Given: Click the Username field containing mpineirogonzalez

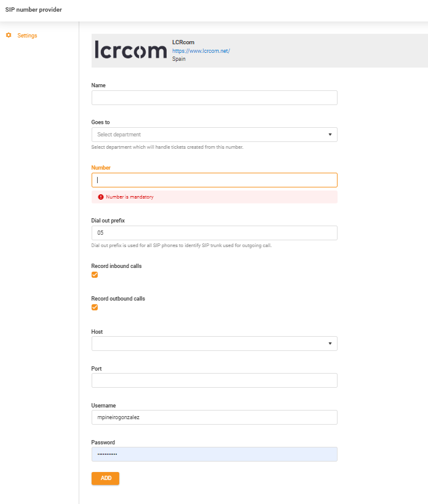Looking at the screenshot, I should [214, 417].
